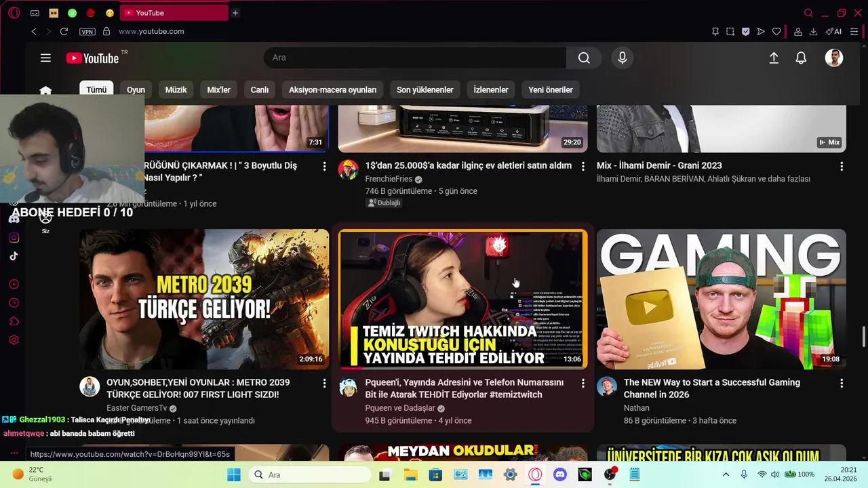
Task: Open the Nathan channel name link
Action: pyautogui.click(x=637, y=408)
